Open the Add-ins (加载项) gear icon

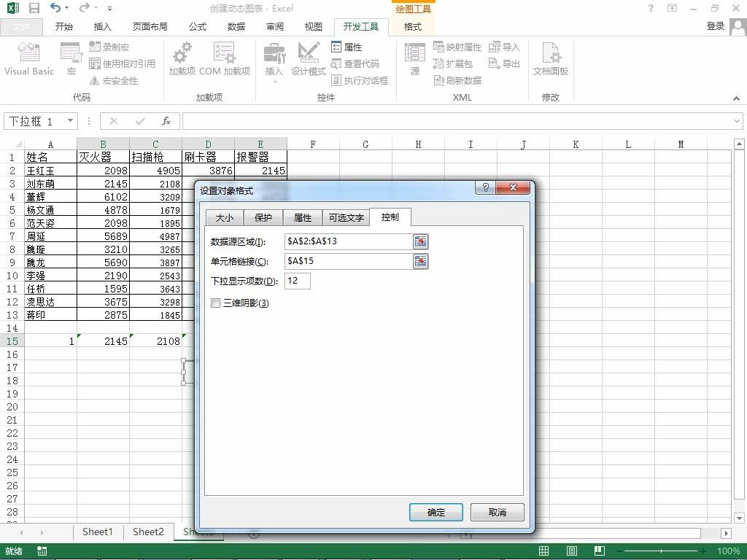pos(182,52)
